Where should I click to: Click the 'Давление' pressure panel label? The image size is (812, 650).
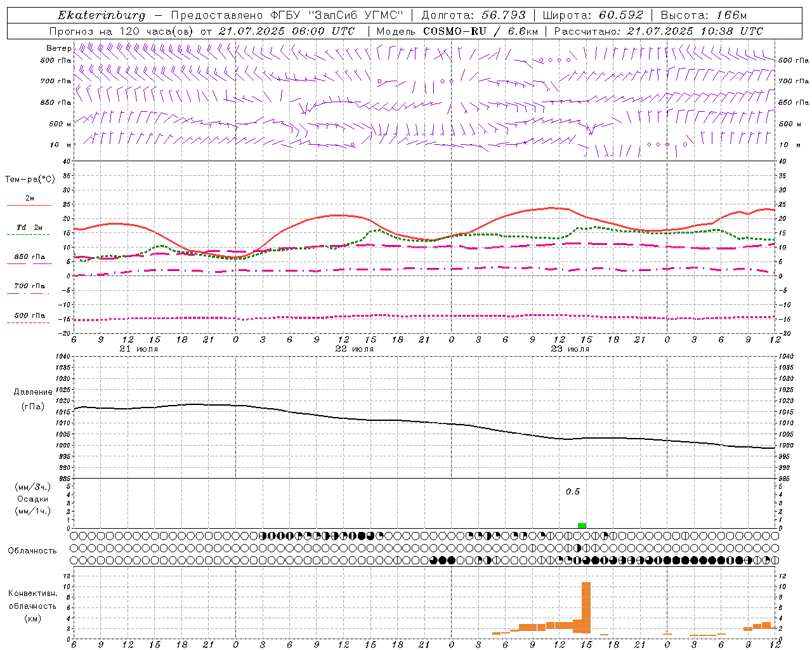click(x=33, y=392)
